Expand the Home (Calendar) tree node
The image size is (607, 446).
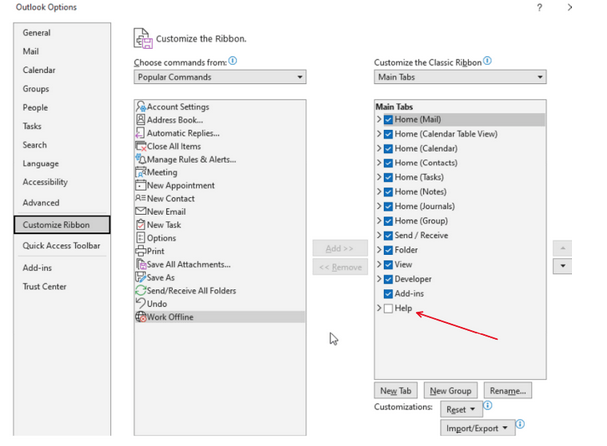[x=379, y=148]
